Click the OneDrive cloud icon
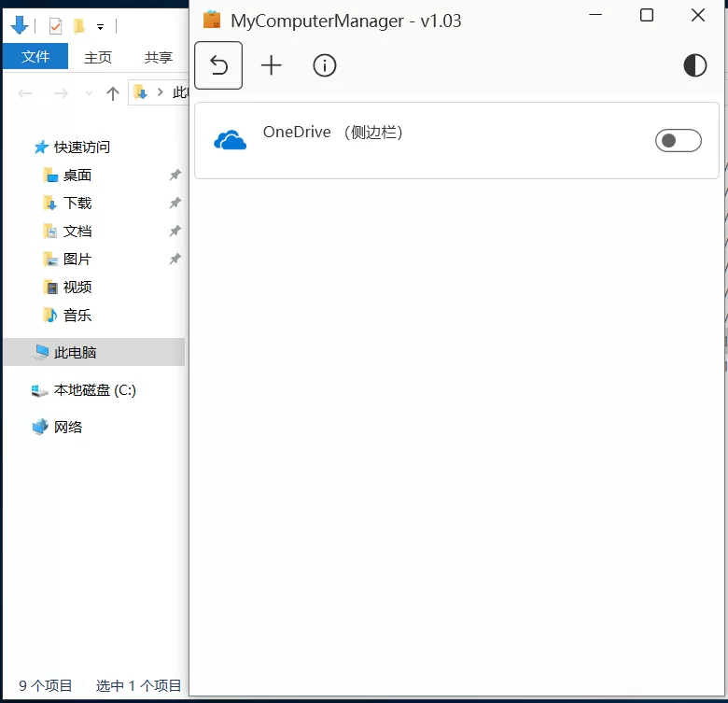The image size is (728, 703). click(x=230, y=140)
